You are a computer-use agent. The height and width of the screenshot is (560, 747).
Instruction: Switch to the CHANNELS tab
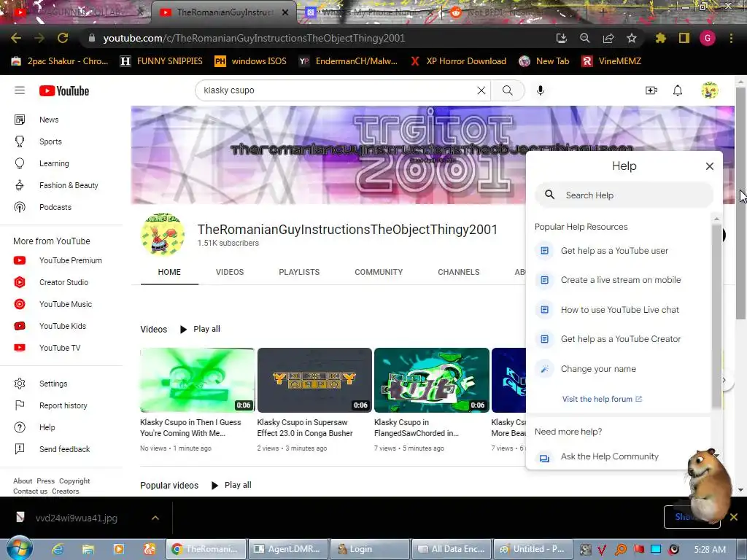point(459,272)
